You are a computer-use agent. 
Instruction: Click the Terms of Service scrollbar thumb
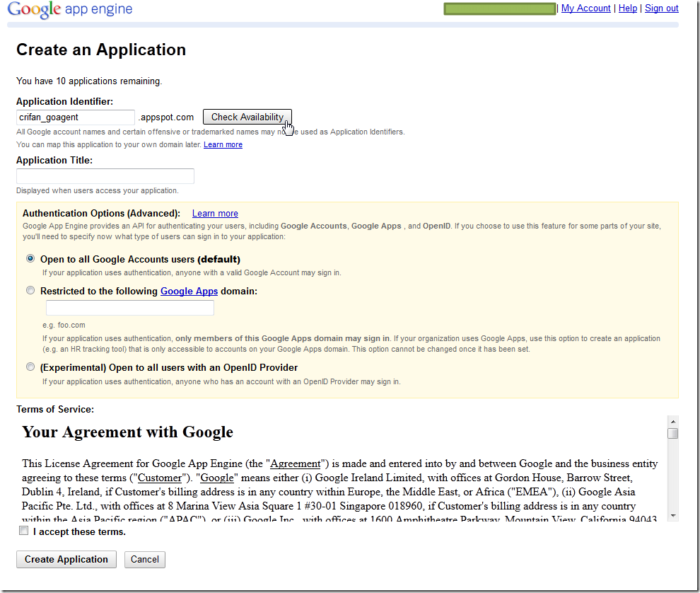pyautogui.click(x=673, y=433)
